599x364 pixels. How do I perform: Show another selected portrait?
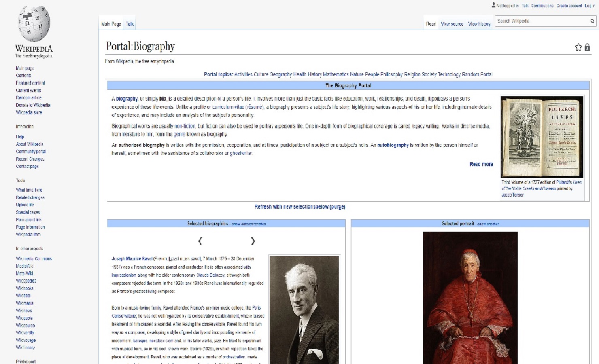(488, 224)
